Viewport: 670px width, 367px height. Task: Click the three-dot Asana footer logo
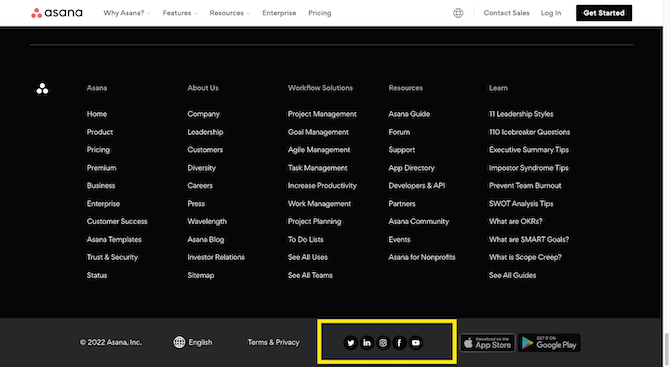tap(42, 88)
